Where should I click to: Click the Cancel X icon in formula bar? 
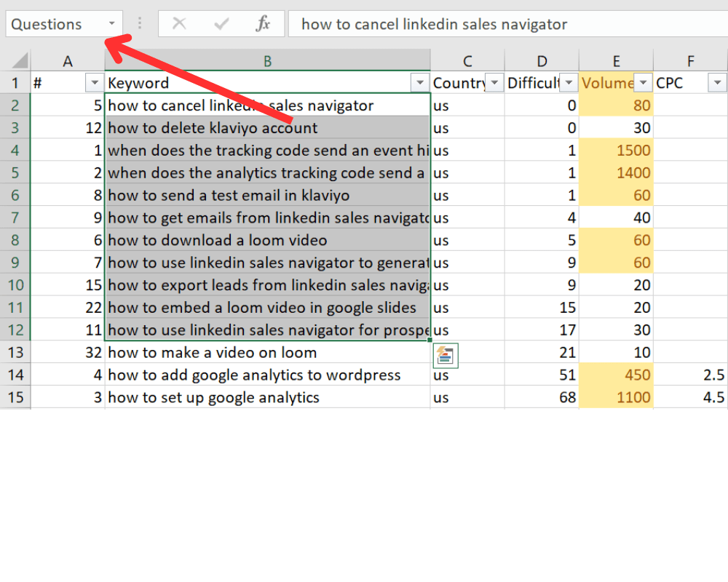[179, 24]
